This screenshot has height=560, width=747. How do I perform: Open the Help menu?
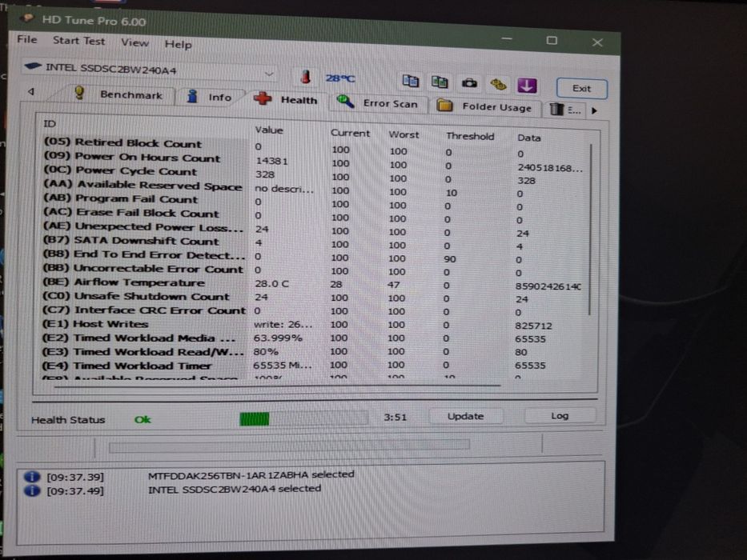click(179, 45)
